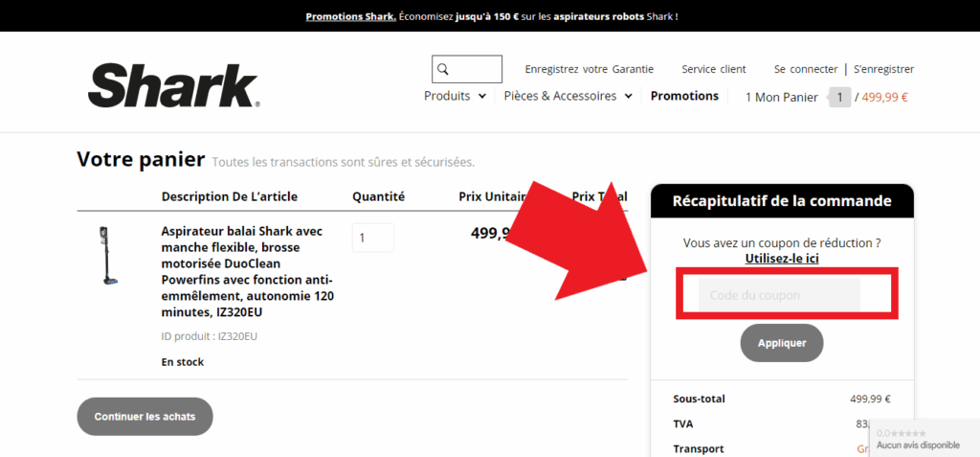
Task: Click the Promotions Shark banner link
Action: tap(350, 16)
